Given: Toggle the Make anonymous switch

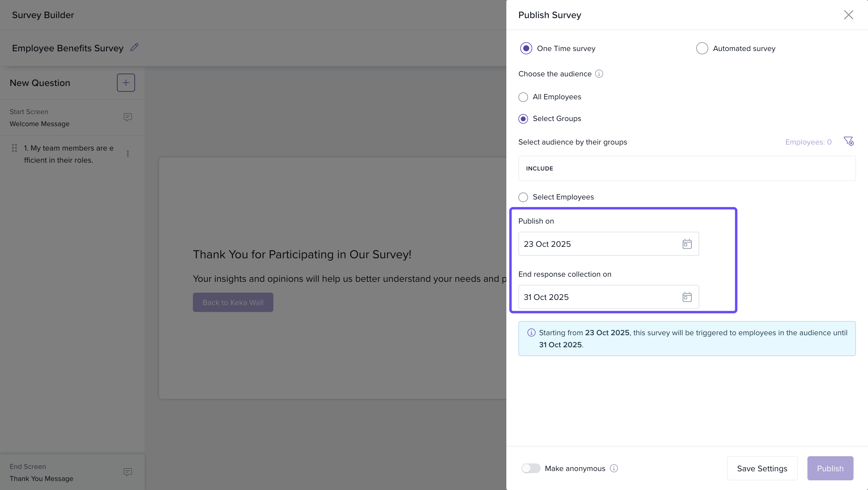Looking at the screenshot, I should tap(531, 468).
